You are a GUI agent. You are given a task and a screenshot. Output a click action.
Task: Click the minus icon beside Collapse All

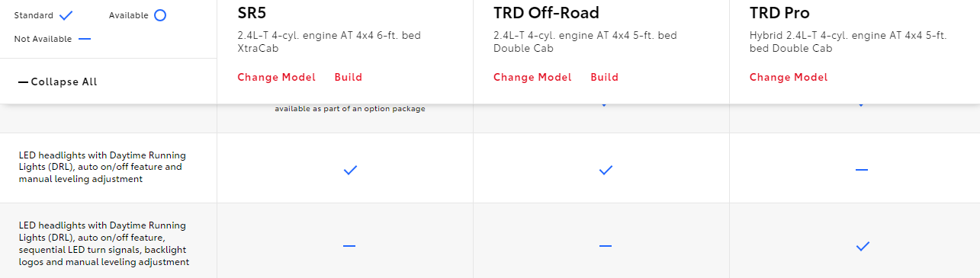(x=23, y=82)
